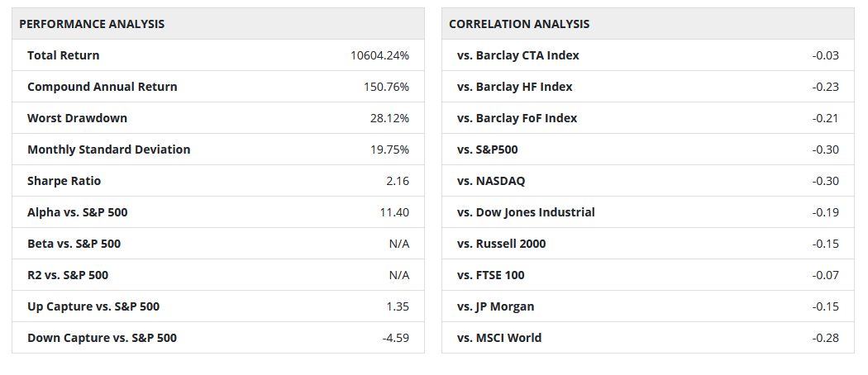This screenshot has height=375, width=868.
Task: Select the vs. MSCI World value -0.28
Action: (825, 338)
